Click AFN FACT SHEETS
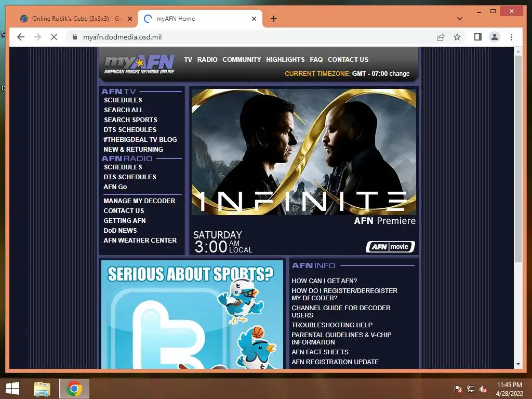Image resolution: width=532 pixels, height=399 pixels. tap(320, 352)
